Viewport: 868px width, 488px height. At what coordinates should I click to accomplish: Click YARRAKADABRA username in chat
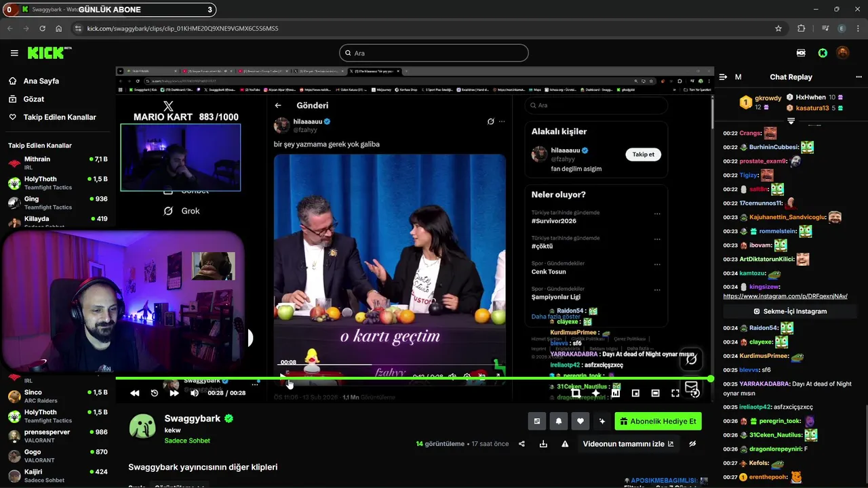tap(764, 384)
